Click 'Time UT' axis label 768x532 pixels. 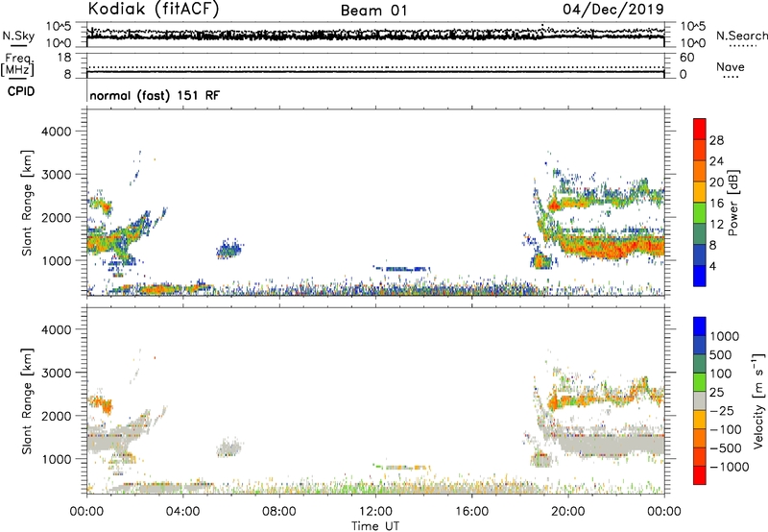tap(375, 526)
